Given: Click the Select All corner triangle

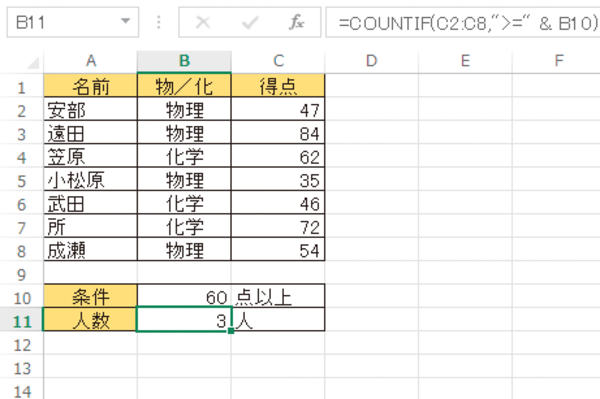Looking at the screenshot, I should coord(33,63).
